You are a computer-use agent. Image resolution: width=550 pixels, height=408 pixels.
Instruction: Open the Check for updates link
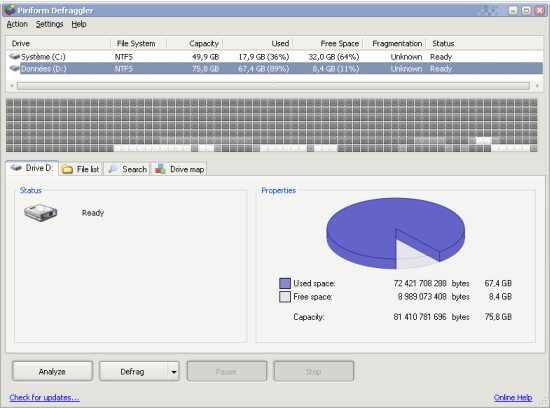click(x=45, y=397)
